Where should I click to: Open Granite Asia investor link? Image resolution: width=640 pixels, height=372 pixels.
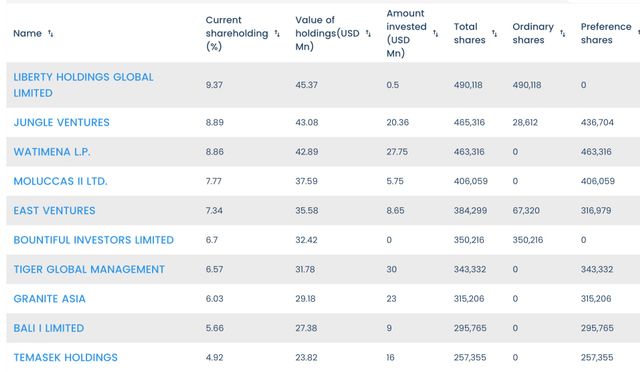49,299
